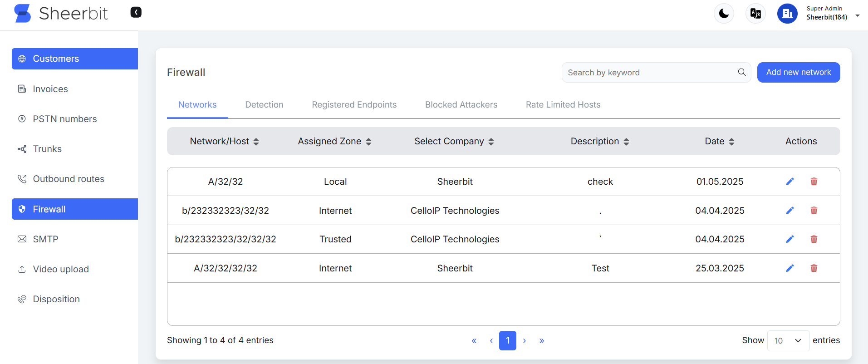Open Outbound routes in the sidebar
The width and height of the screenshot is (868, 364).
coord(69,179)
